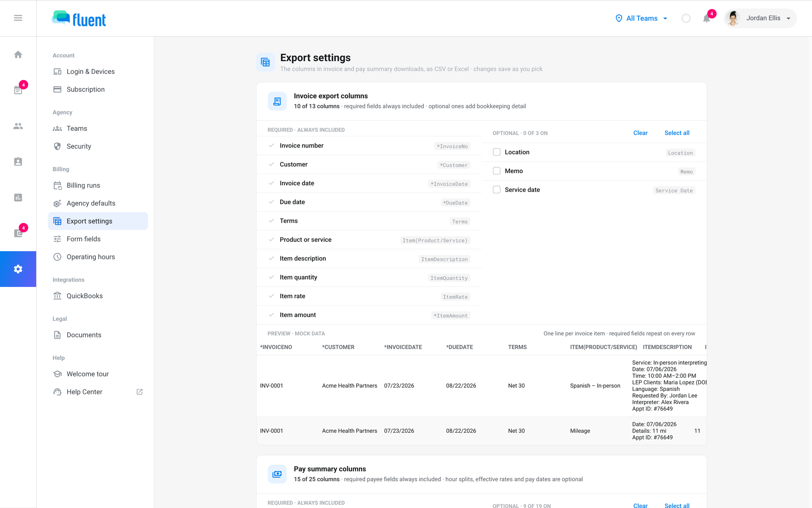812x508 pixels.
Task: Open the QuickBooks integration page
Action: [x=98, y=296]
